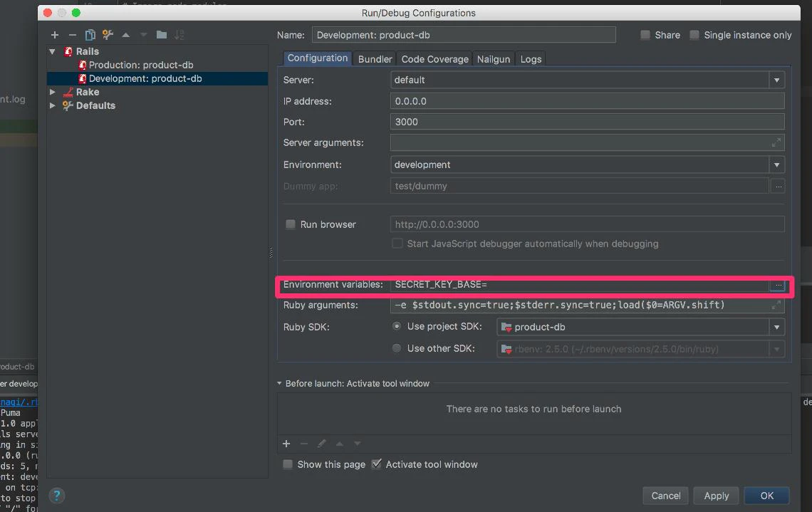Select Use project SDK radio button
Viewport: 812px width, 512px height.
[397, 326]
